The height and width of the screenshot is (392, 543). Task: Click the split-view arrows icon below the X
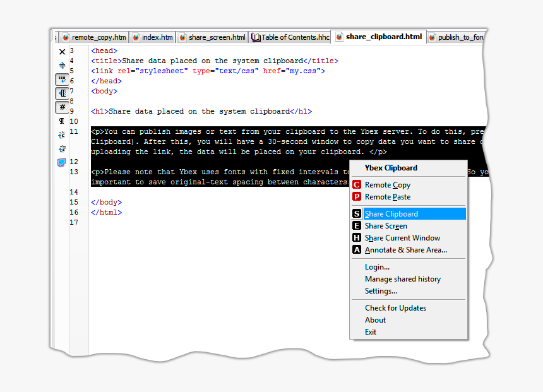click(x=62, y=66)
